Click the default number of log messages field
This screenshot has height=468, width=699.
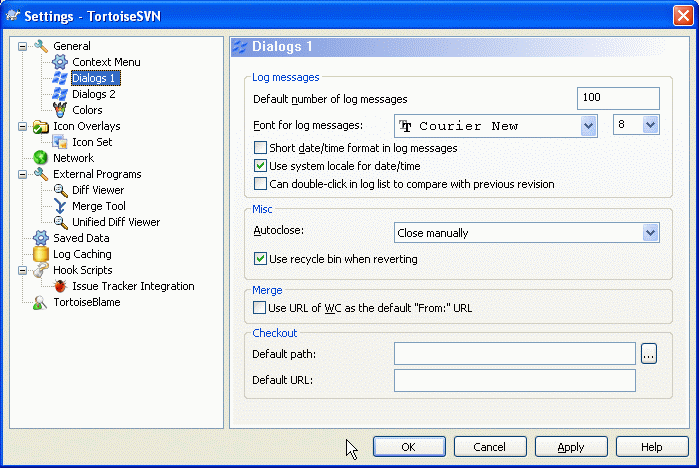[618, 98]
